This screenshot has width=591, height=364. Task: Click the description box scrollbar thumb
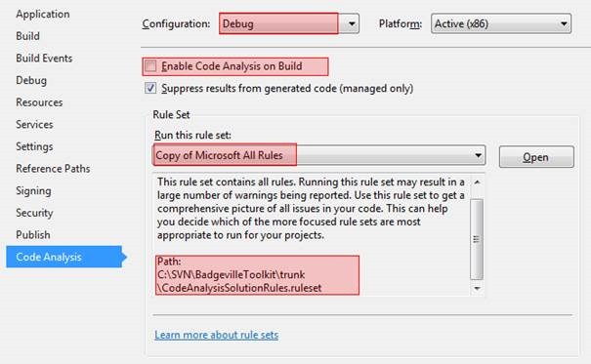tap(477, 239)
